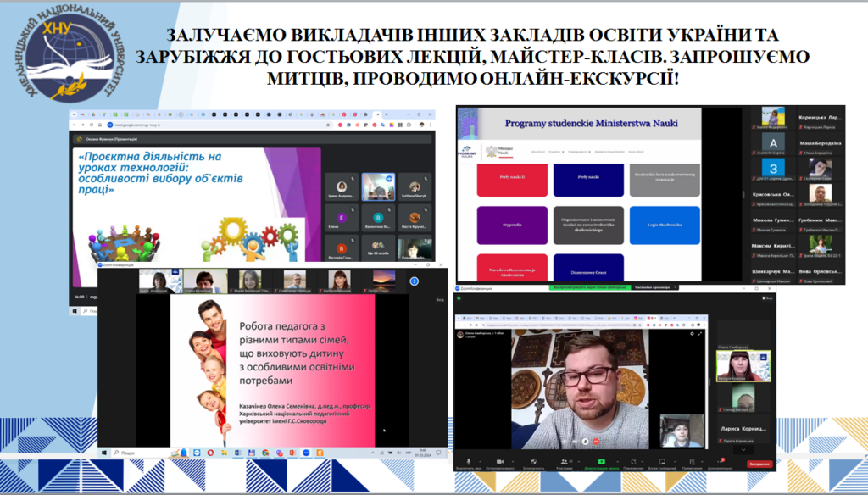Show more participants with the blue arrow button
Viewport: 868px width, 495px height.
[x=414, y=281]
